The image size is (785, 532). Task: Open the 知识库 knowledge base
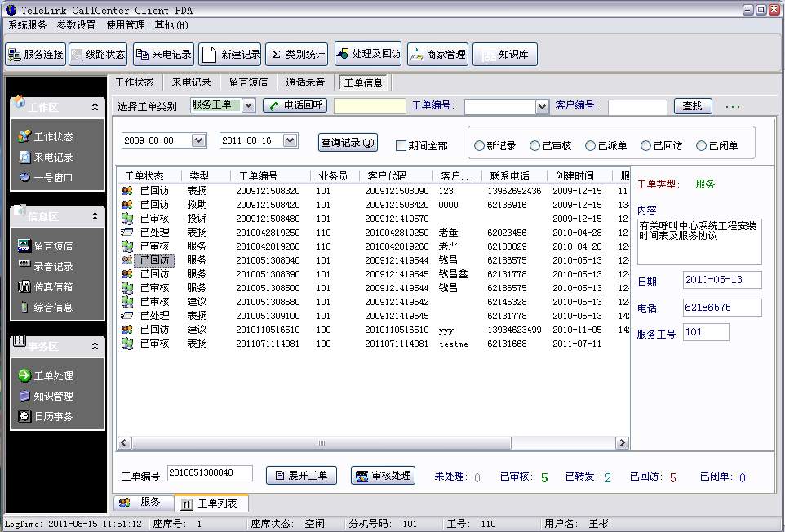pos(505,54)
